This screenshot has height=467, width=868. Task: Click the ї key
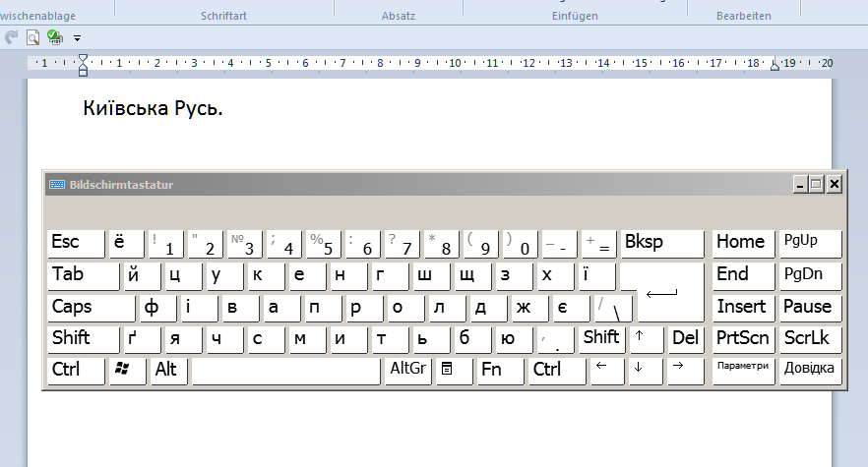pos(597,276)
